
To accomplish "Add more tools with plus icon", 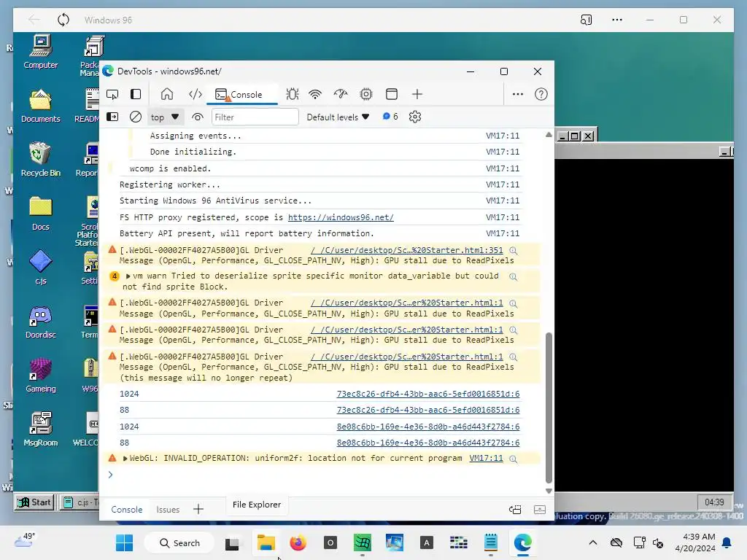I will pyautogui.click(x=417, y=94).
